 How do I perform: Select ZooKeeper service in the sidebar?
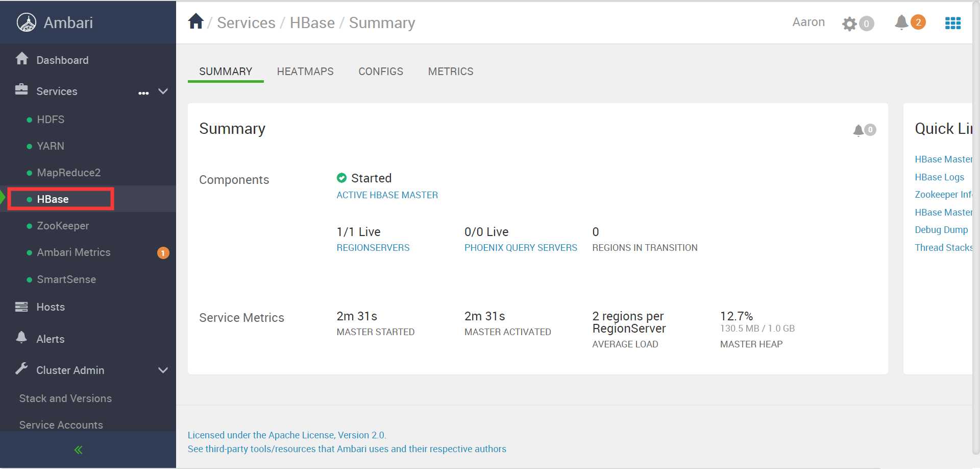(x=63, y=226)
